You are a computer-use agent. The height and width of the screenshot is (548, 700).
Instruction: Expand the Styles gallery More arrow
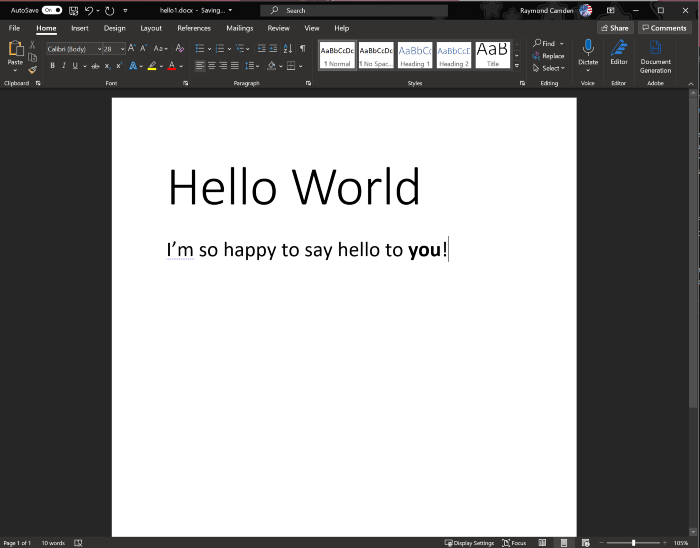coord(517,67)
